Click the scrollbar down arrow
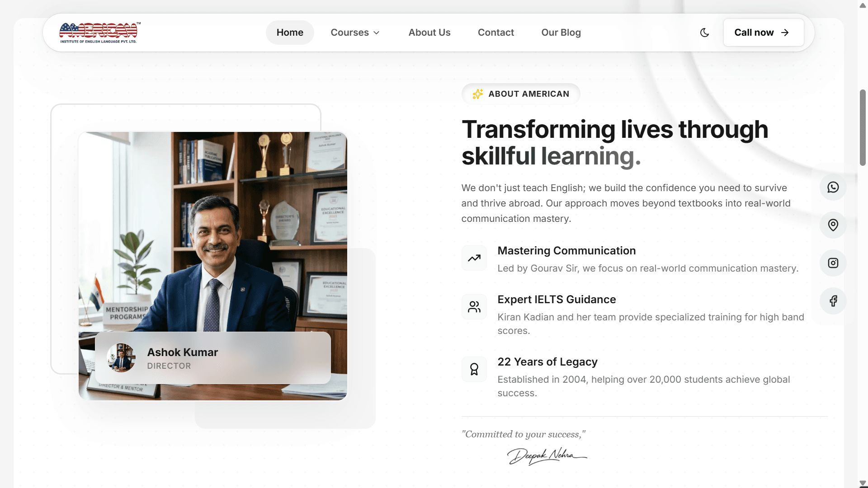868x488 pixels. coord(863,483)
